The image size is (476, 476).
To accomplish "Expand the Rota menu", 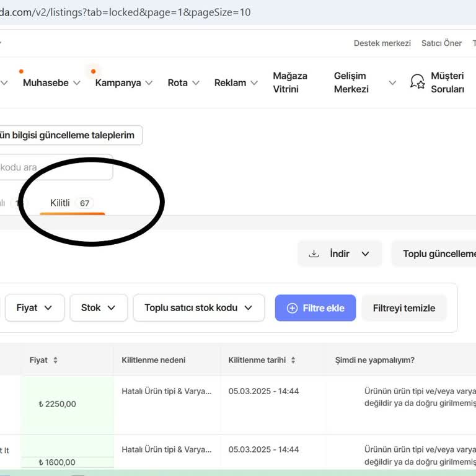I will pos(183,82).
